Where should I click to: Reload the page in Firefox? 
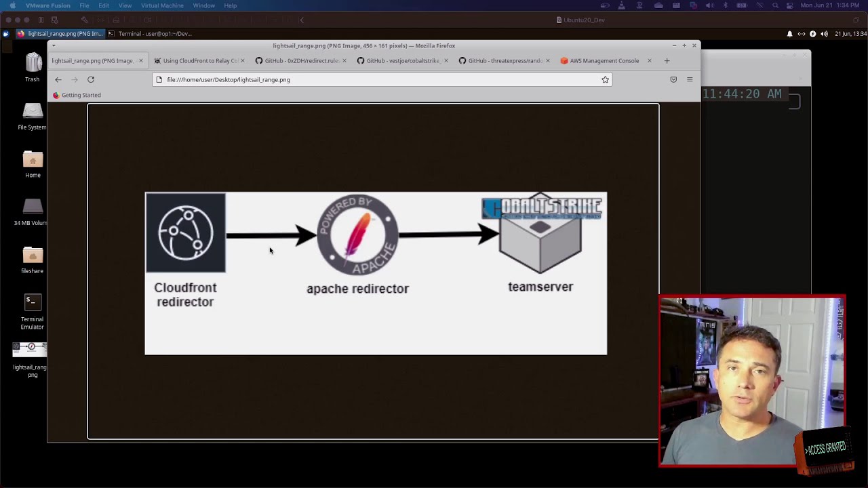[91, 79]
